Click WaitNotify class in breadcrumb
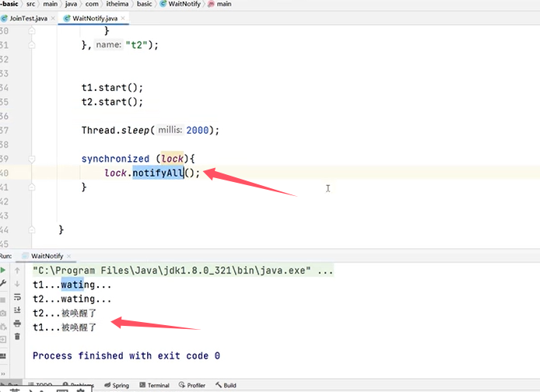Image resolution: width=540 pixels, height=392 pixels. 181,4
